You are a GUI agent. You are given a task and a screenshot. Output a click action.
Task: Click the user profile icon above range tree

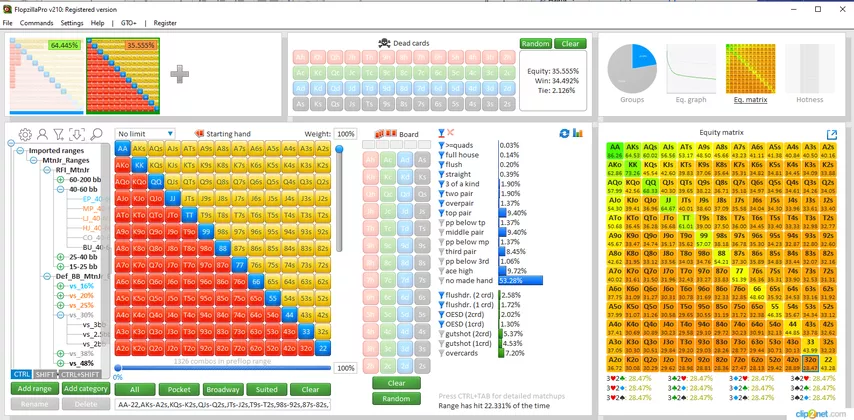[42, 134]
